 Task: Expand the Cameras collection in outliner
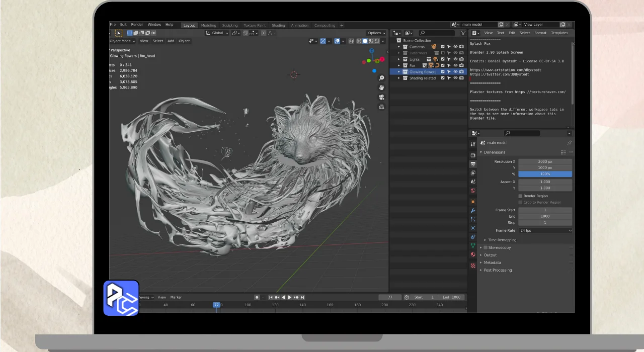(x=399, y=47)
